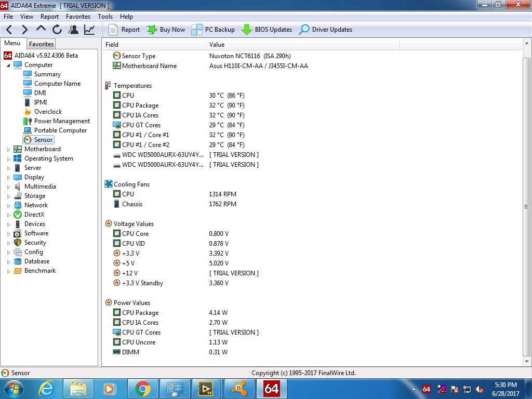Open the Windows Start button

[x=14, y=389]
